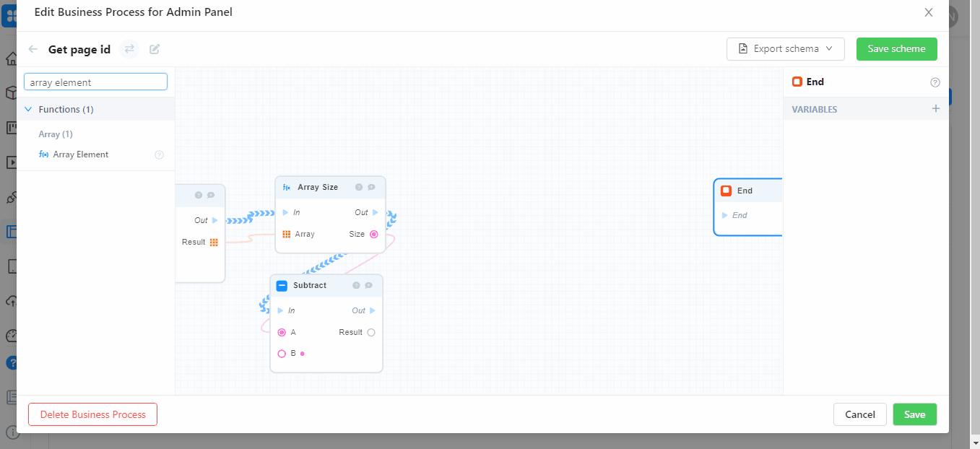980x449 pixels.
Task: Click the help icon in End panel header
Action: point(935,82)
